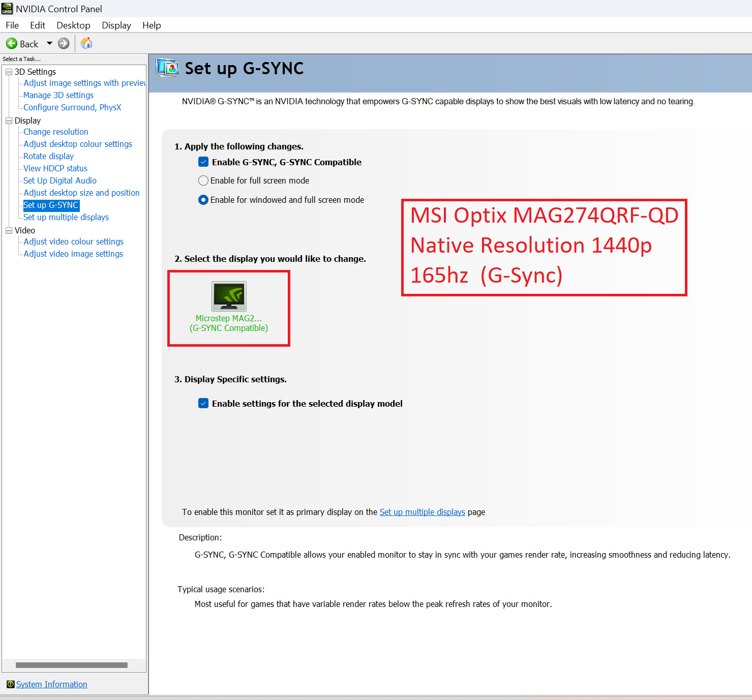
Task: Click the Set up G-SYNC header icon
Action: click(x=167, y=68)
